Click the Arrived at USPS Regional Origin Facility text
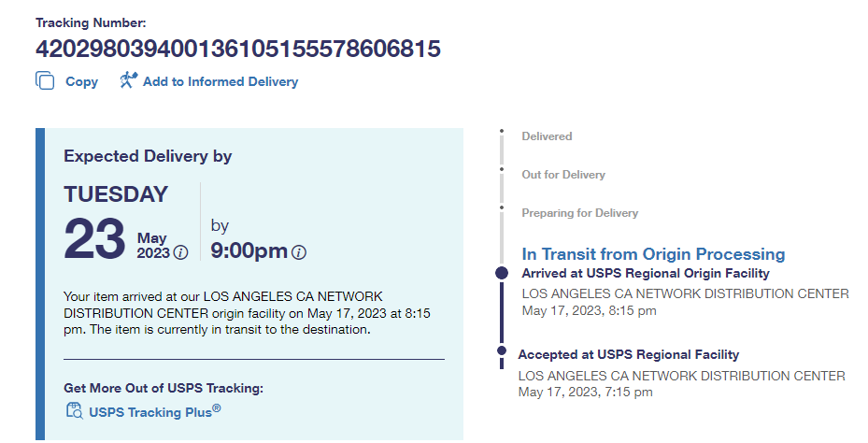 click(646, 274)
